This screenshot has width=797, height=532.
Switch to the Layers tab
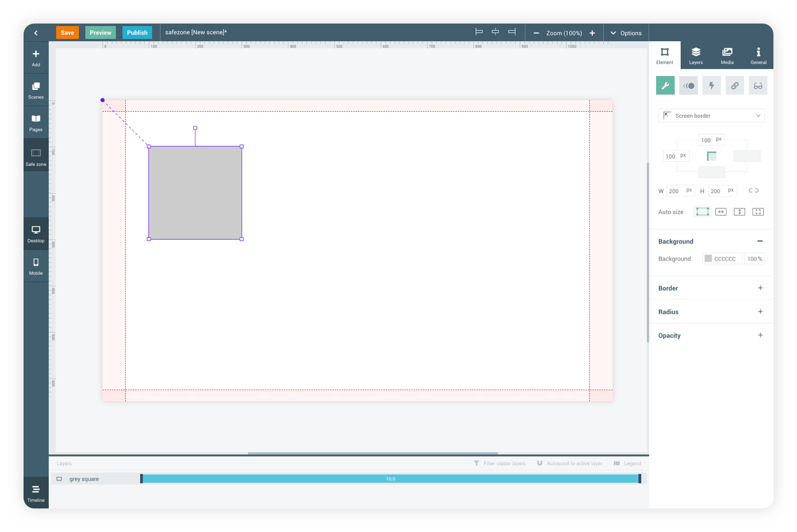(696, 55)
